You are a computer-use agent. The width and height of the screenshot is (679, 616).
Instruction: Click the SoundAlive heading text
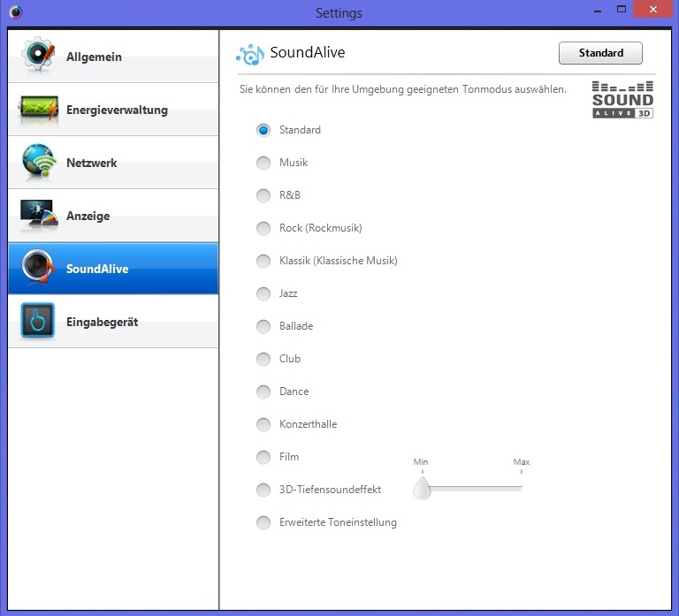(x=308, y=52)
